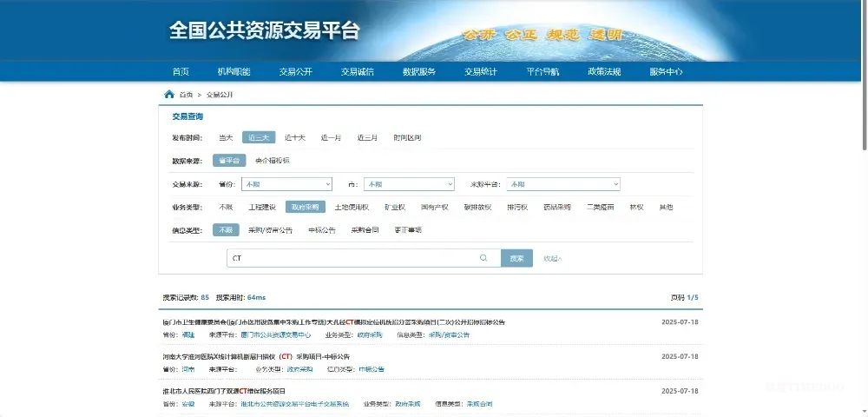Viewport: 868px width, 417px height.
Task: Collapse the filters with 收起
Action: pos(552,258)
